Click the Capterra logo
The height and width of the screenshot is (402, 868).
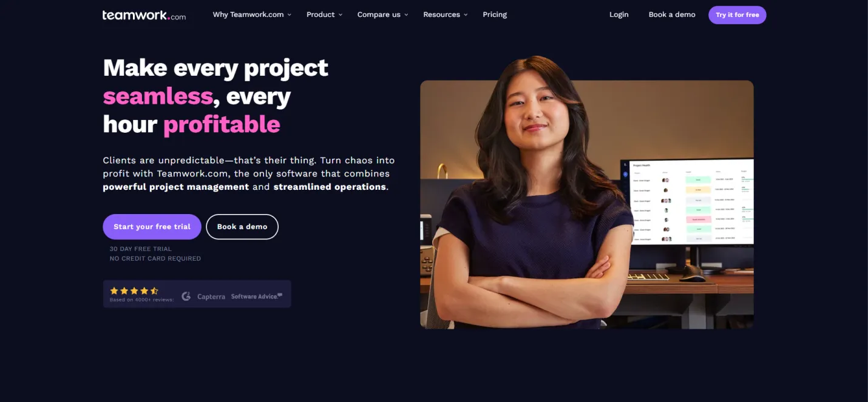211,296
